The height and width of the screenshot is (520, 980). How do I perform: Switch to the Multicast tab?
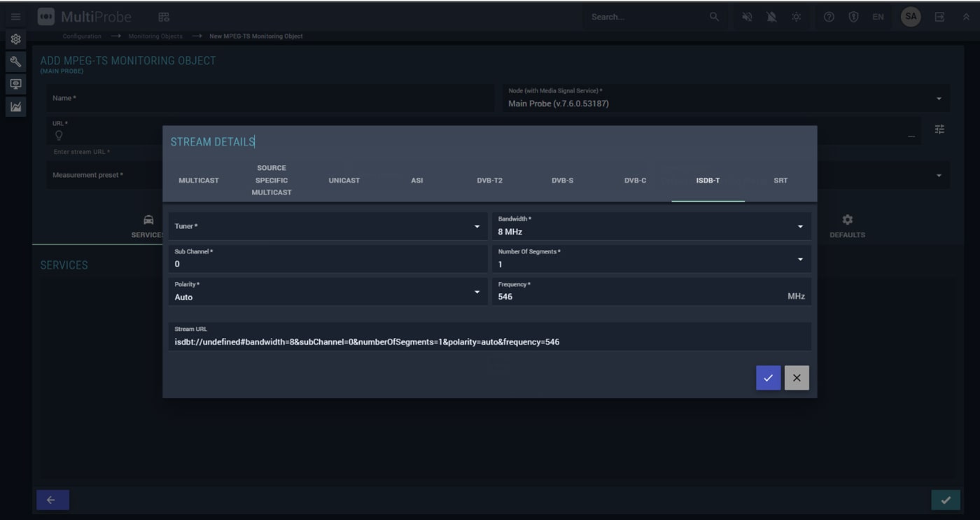(x=199, y=181)
